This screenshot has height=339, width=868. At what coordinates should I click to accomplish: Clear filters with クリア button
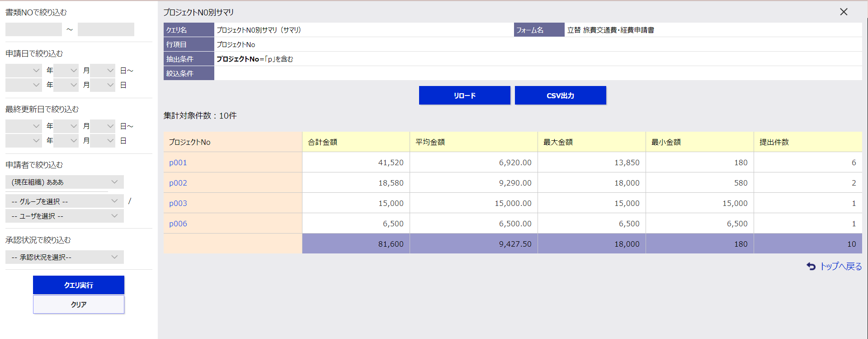point(79,305)
